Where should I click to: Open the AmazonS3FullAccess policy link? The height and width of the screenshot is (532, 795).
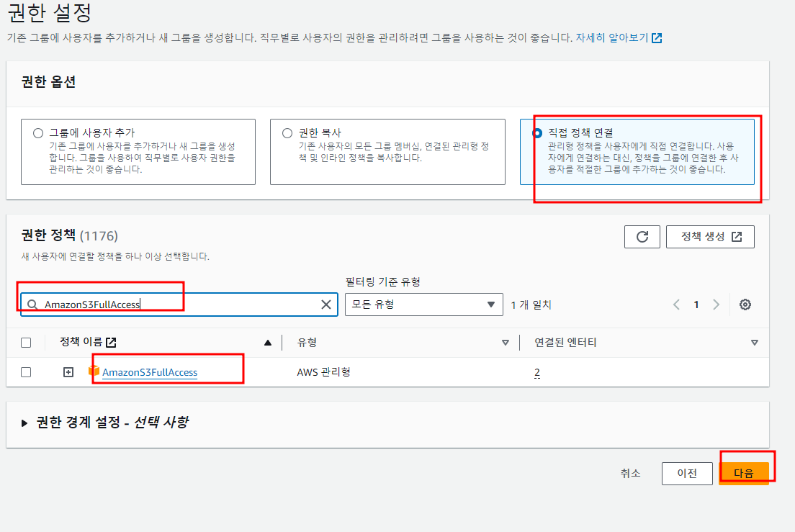(x=150, y=372)
